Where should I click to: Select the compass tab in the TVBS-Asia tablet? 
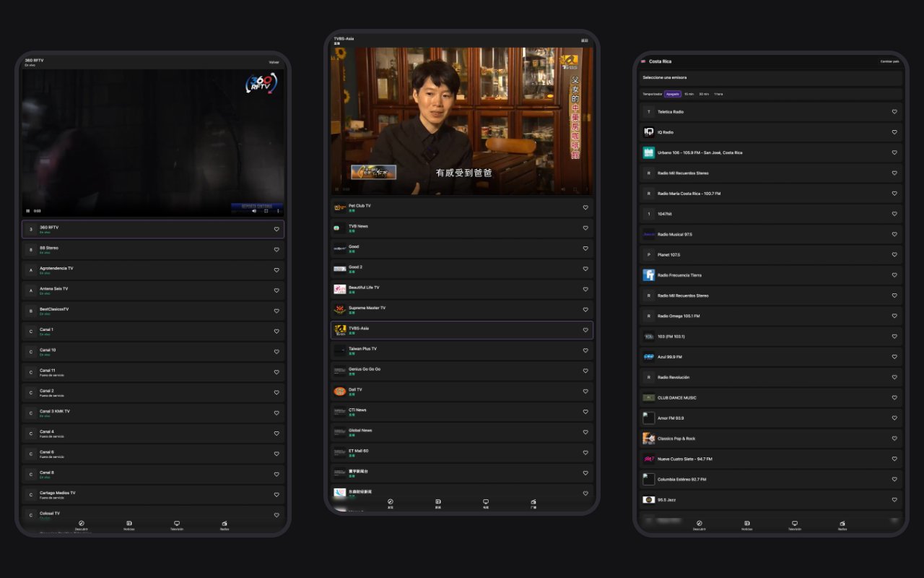(x=391, y=504)
